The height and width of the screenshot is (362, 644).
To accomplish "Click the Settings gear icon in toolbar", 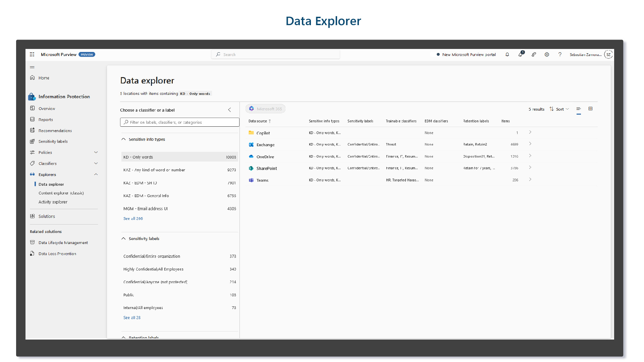I will pos(547,54).
